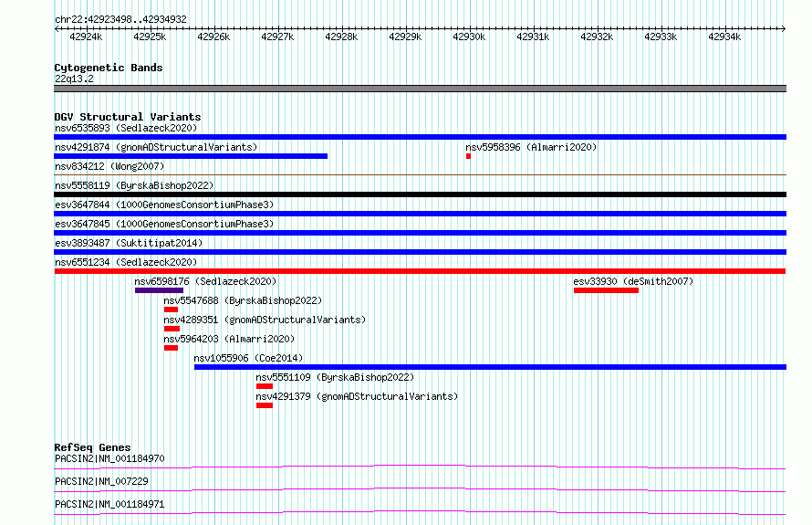Screen dimensions: 812x525
Task: Click the red nsv5551109 variant bar
Action: (264, 386)
